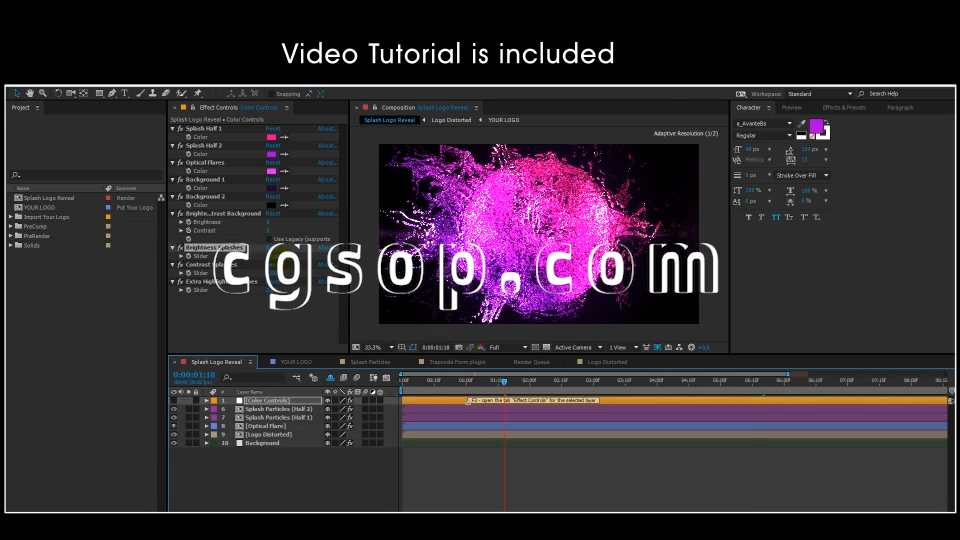The width and height of the screenshot is (960, 540).
Task: Open the YOUR LOGO timeline tab
Action: coord(296,362)
